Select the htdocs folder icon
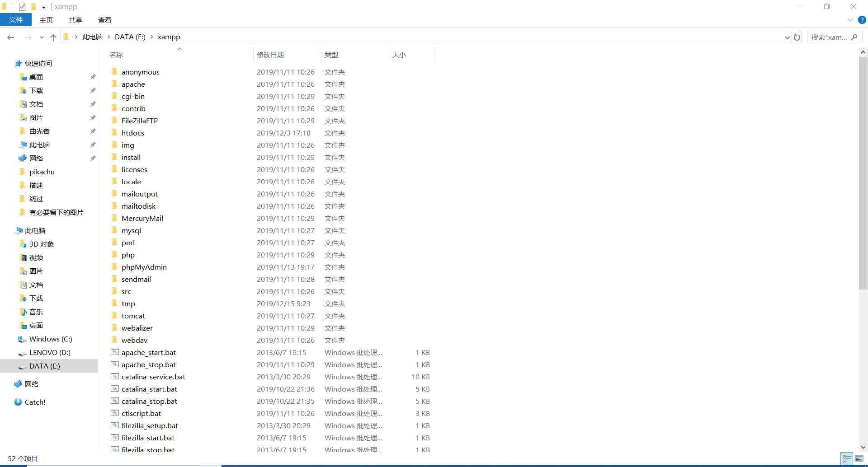Screen dimensions: 868x467 coord(114,132)
